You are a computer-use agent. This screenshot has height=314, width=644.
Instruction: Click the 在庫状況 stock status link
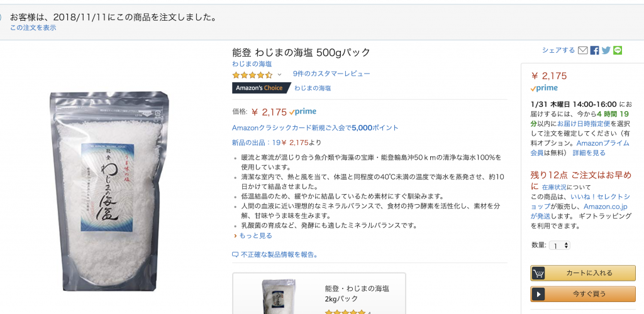(557, 187)
